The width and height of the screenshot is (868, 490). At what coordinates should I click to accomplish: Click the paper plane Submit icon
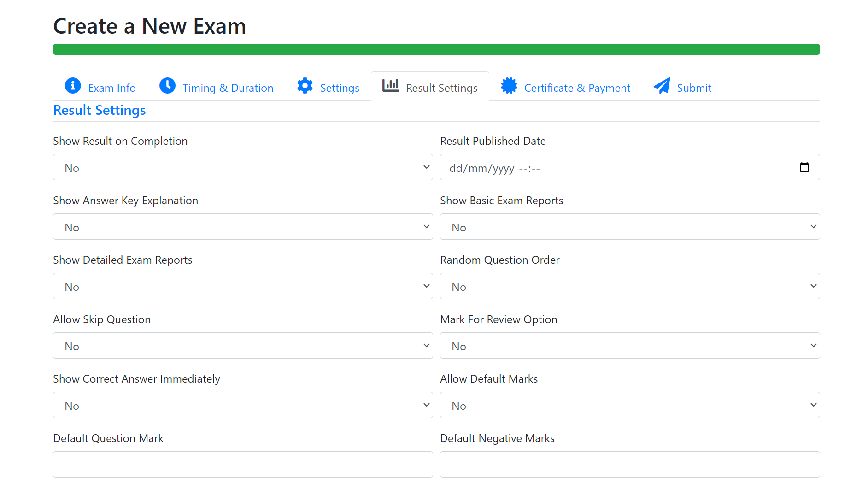pos(662,86)
